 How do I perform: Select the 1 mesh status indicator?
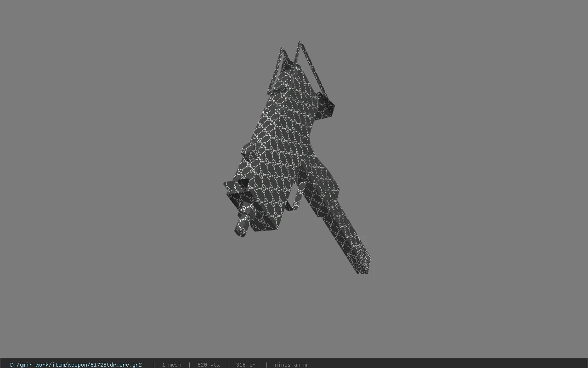click(171, 365)
